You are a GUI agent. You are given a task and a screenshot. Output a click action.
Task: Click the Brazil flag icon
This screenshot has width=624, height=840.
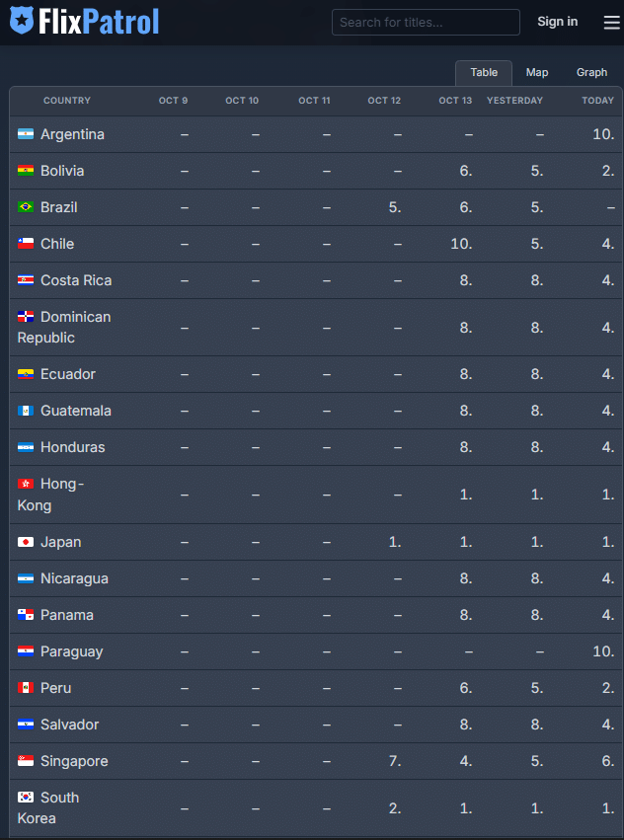(x=26, y=207)
